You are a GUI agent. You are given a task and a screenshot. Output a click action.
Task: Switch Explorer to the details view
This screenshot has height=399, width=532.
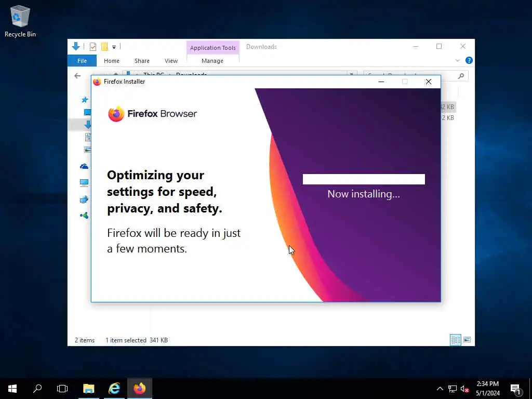point(455,340)
